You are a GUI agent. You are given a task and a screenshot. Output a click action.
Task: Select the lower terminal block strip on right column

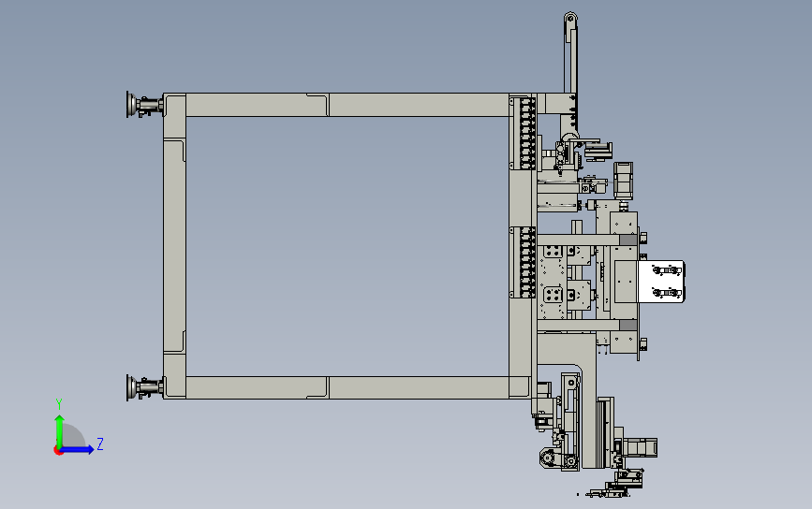(x=523, y=262)
